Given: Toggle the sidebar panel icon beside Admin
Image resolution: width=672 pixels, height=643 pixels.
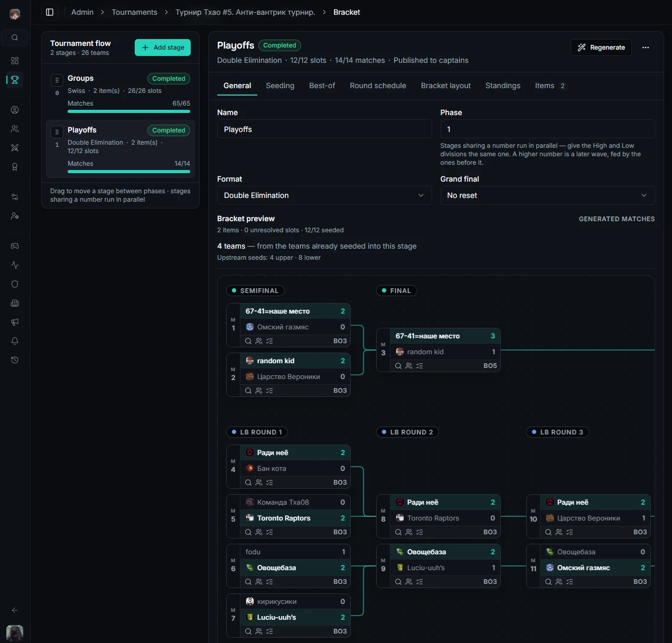Looking at the screenshot, I should coord(50,12).
